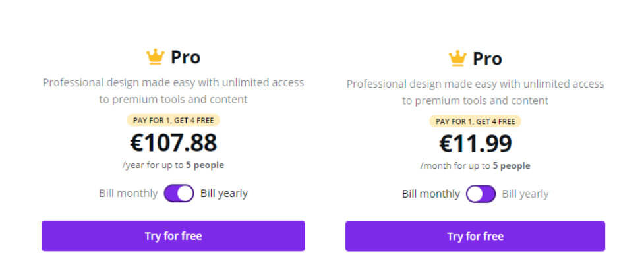Click '/year for up to 5 people' text
Viewport: 644px width, 265px height.
coord(173,165)
